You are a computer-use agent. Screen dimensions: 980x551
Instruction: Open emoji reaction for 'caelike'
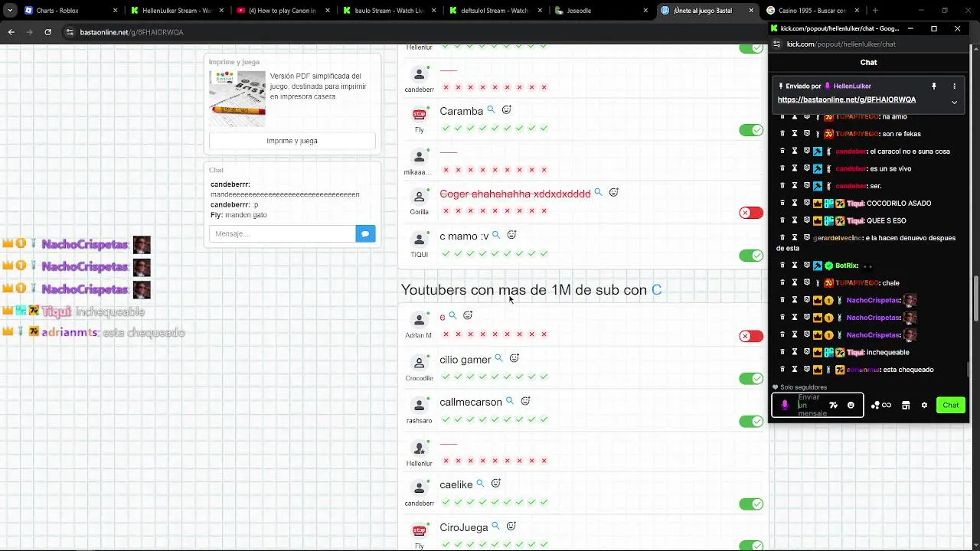pos(495,484)
